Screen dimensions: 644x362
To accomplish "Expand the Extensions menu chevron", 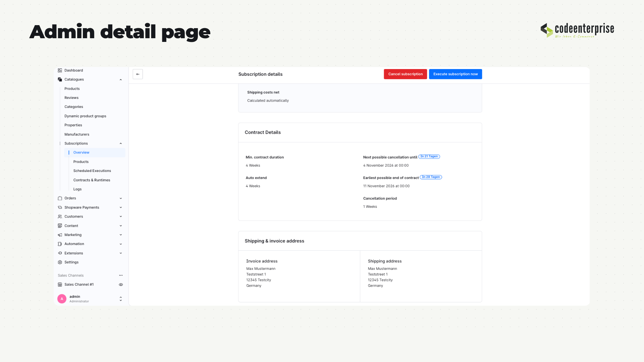I will pos(121,253).
